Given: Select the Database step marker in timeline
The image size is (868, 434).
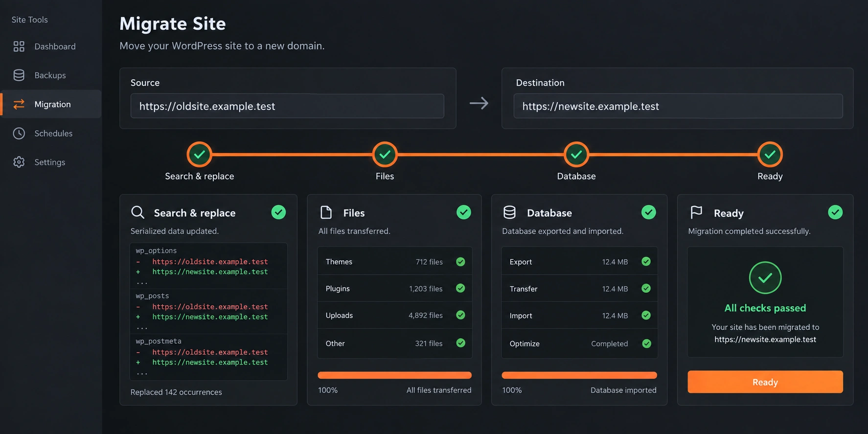Looking at the screenshot, I should (576, 155).
